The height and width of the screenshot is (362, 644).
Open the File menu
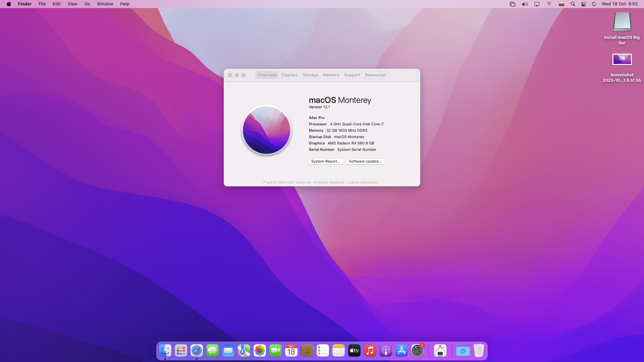click(x=42, y=4)
